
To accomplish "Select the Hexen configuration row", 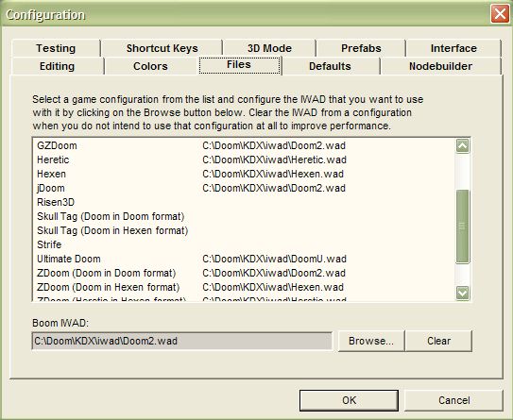I will (x=244, y=174).
